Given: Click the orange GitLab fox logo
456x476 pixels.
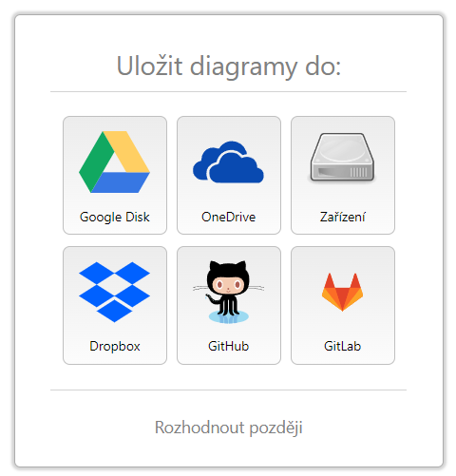Looking at the screenshot, I should [x=342, y=292].
